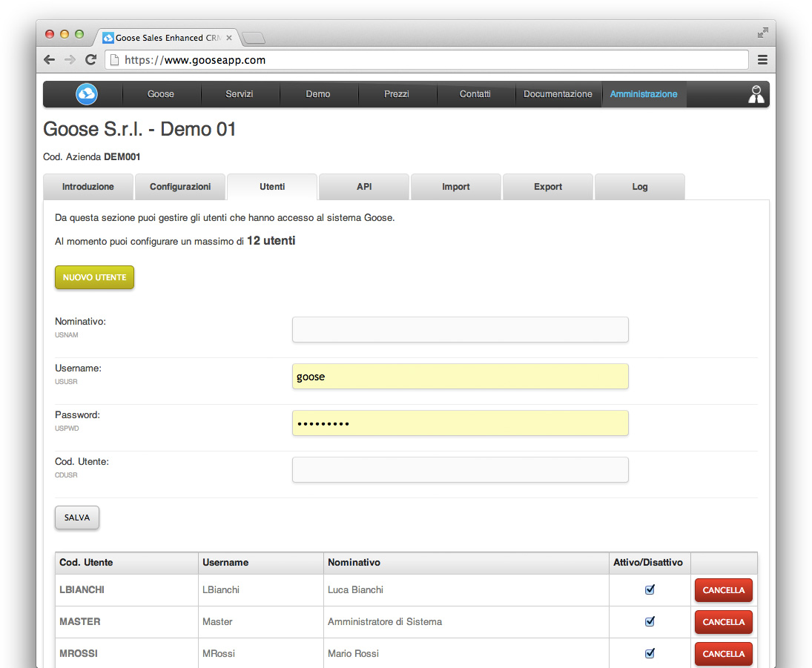Click CANCELLA for Luca Bianchi
This screenshot has height=668, width=812.
[723, 589]
